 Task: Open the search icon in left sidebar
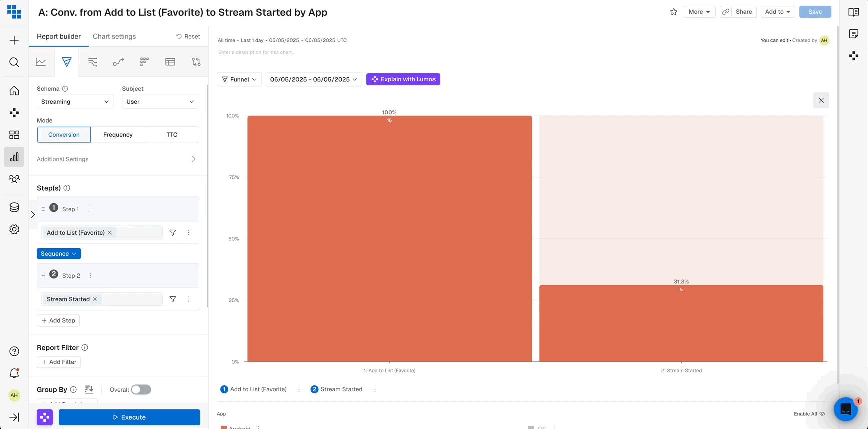point(14,62)
